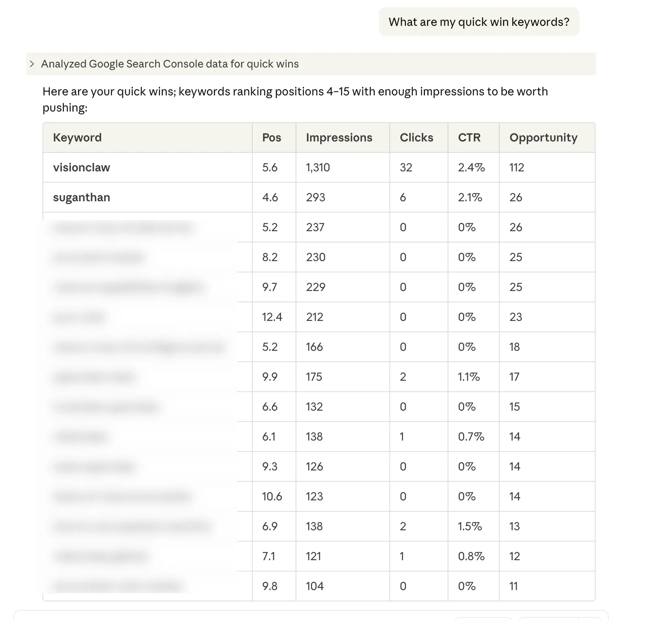Select the 'suganthan' keyword cell
The image size is (672, 620).
click(x=81, y=197)
